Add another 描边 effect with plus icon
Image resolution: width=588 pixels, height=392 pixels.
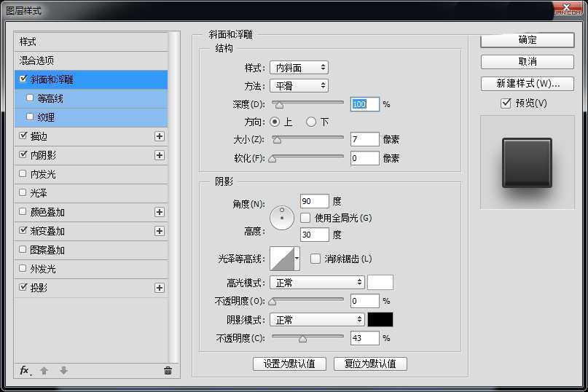coord(160,136)
